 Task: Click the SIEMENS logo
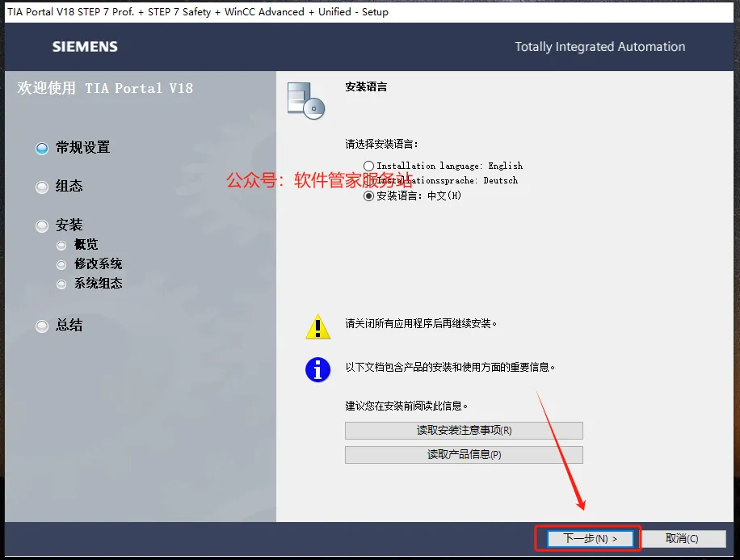tap(85, 47)
